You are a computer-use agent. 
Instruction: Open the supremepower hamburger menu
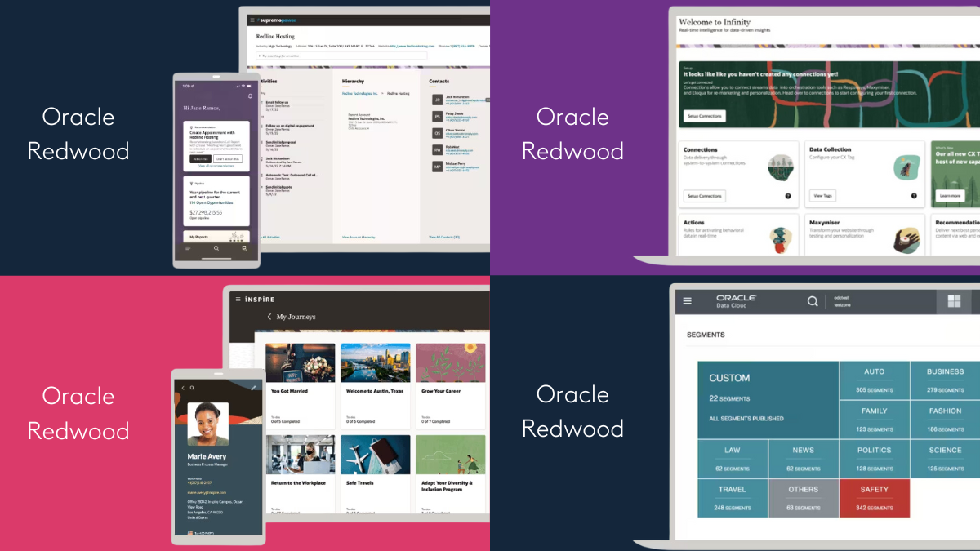[254, 19]
